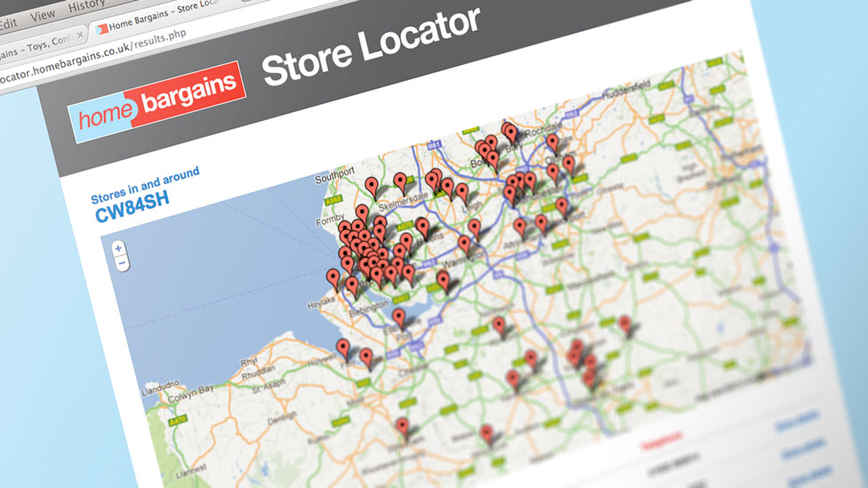Viewport: 868px width, 488px height.
Task: Open the View menu
Action: [x=43, y=15]
